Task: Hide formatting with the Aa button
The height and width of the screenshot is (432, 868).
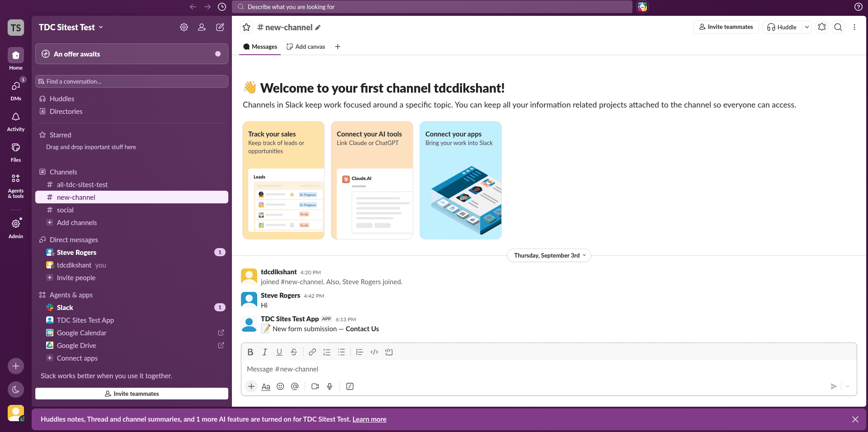Action: click(x=266, y=386)
